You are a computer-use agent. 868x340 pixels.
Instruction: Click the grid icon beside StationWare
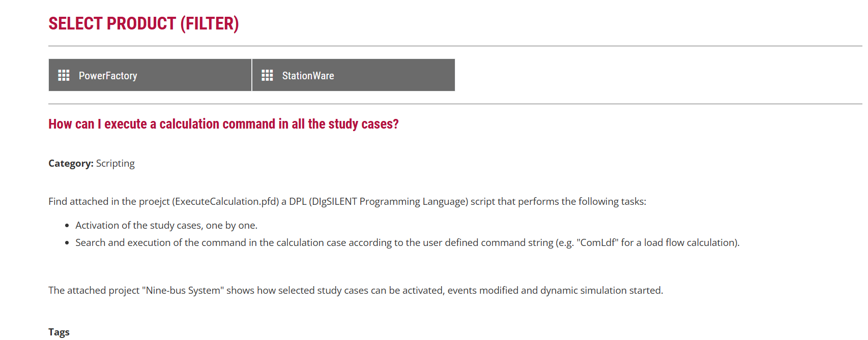267,76
